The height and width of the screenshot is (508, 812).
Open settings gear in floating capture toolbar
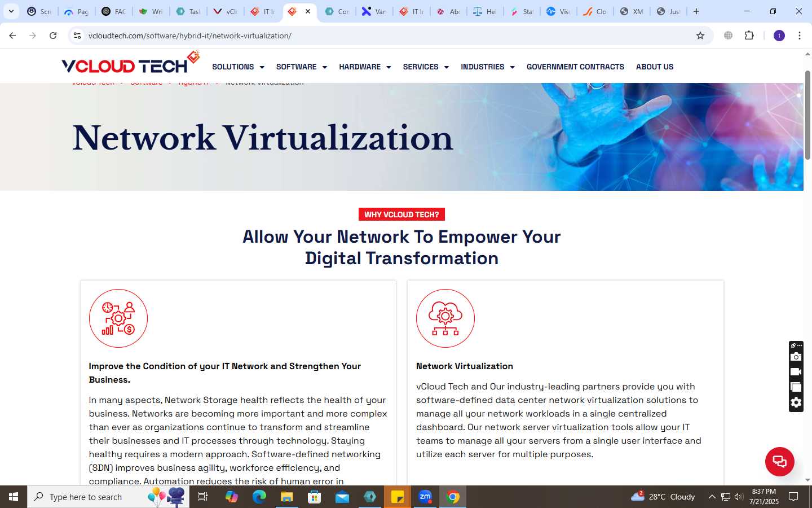(x=796, y=402)
